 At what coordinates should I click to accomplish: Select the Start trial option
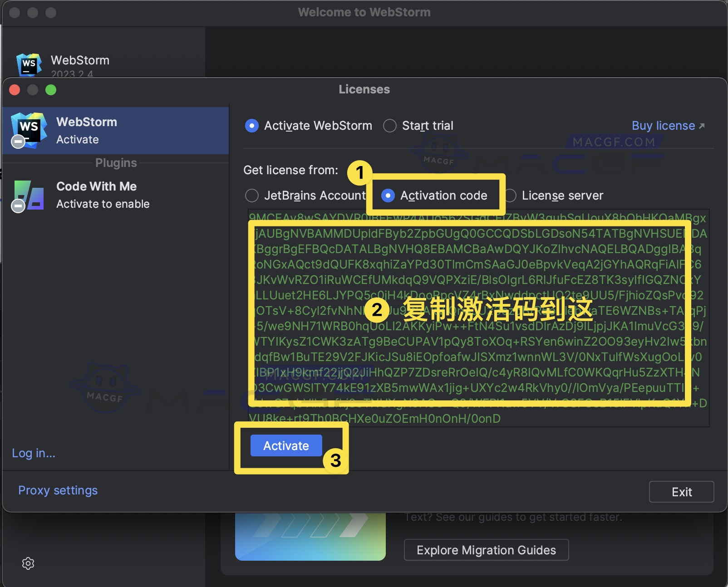[389, 126]
